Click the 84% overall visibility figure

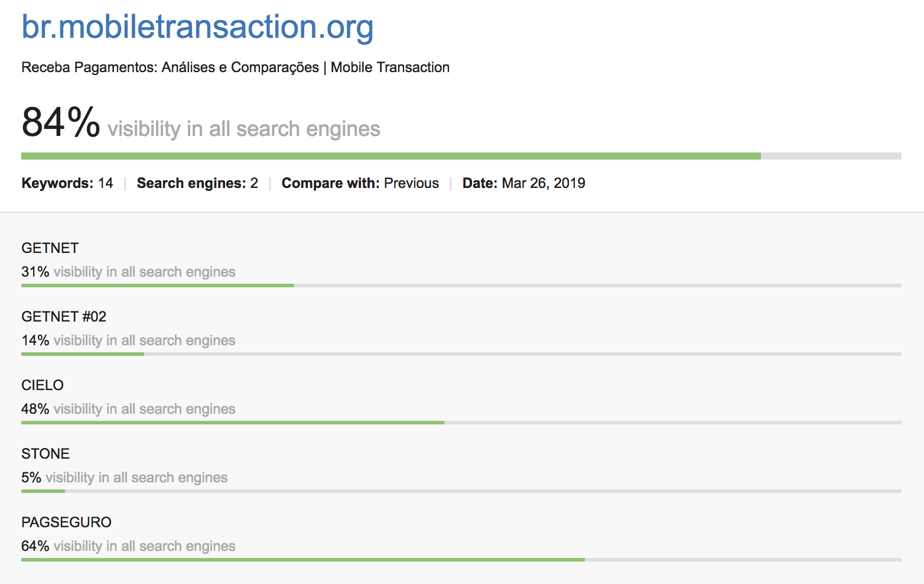click(61, 122)
